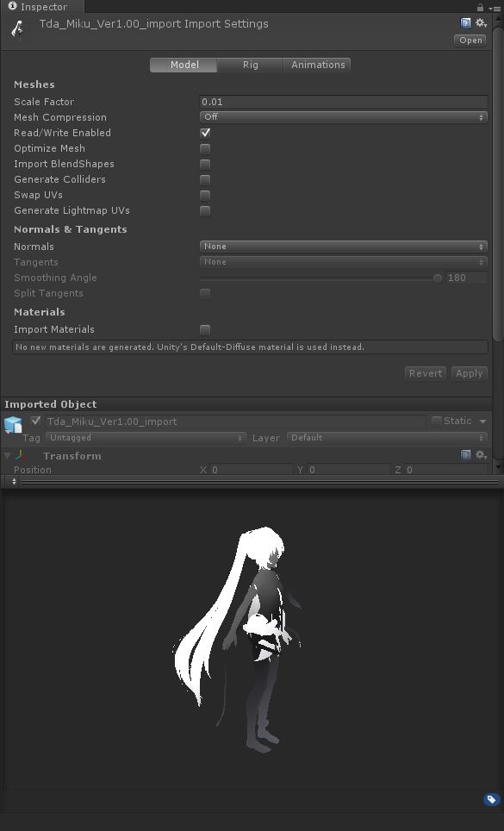Click the Miku model preview
The height and width of the screenshot is (831, 504).
237,639
